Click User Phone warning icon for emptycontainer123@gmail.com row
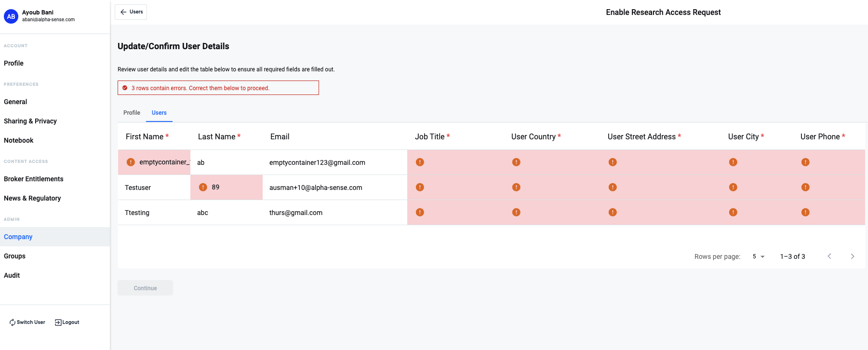Screen dimensions: 868x350 click(x=805, y=162)
